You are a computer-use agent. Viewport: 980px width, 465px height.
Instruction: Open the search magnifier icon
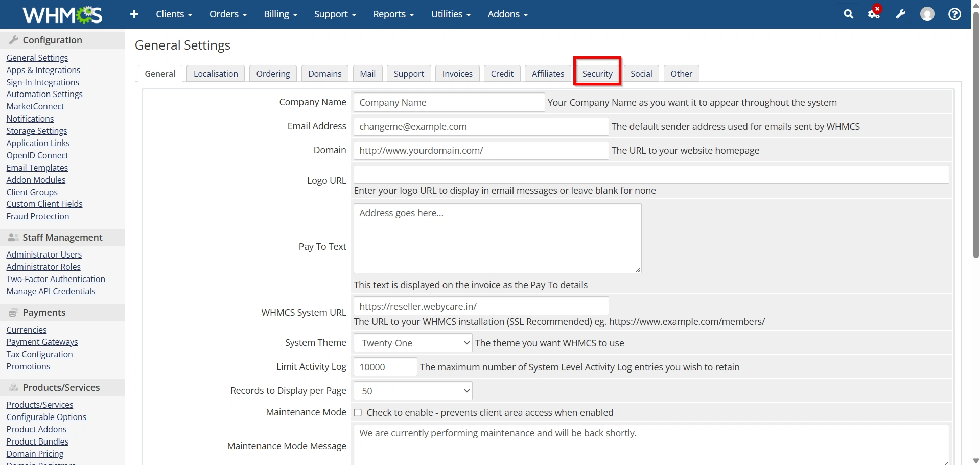[848, 14]
